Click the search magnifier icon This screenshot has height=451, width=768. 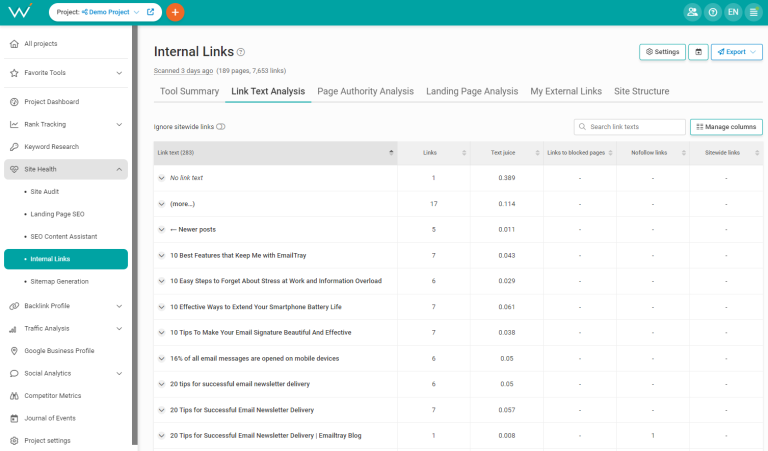(582, 127)
